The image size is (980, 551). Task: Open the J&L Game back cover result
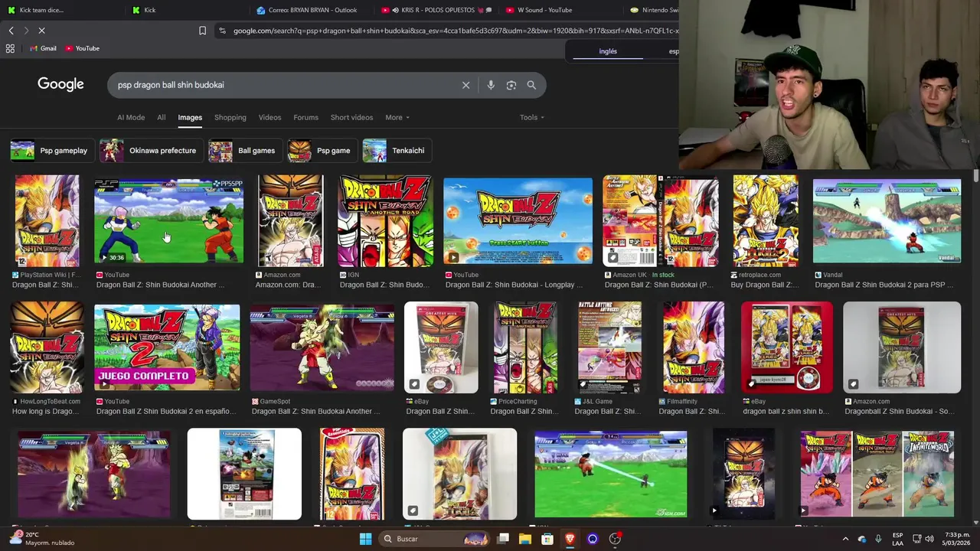tap(609, 347)
